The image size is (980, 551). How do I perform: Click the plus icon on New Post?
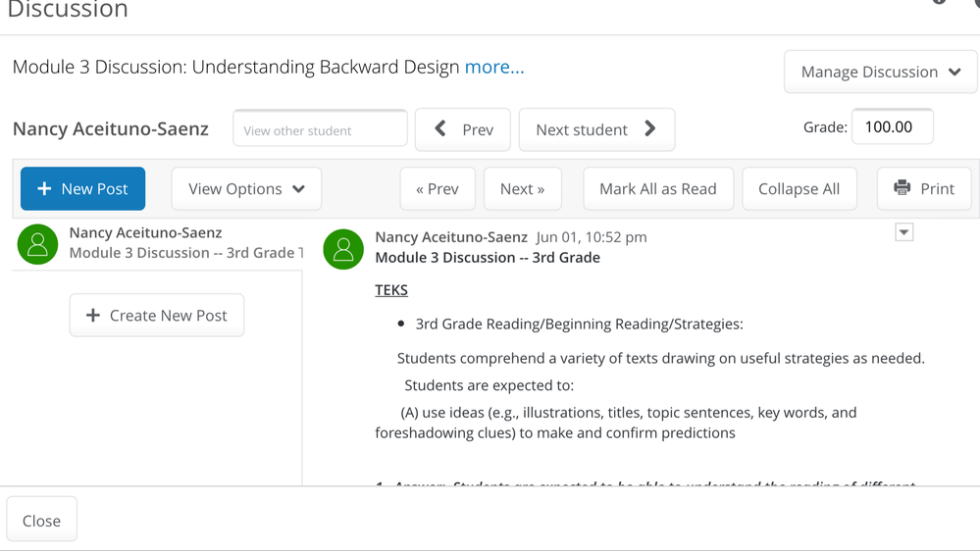(44, 188)
